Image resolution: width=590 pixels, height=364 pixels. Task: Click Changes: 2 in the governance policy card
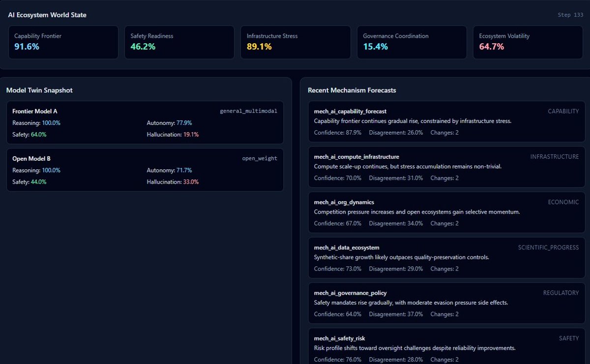point(444,314)
